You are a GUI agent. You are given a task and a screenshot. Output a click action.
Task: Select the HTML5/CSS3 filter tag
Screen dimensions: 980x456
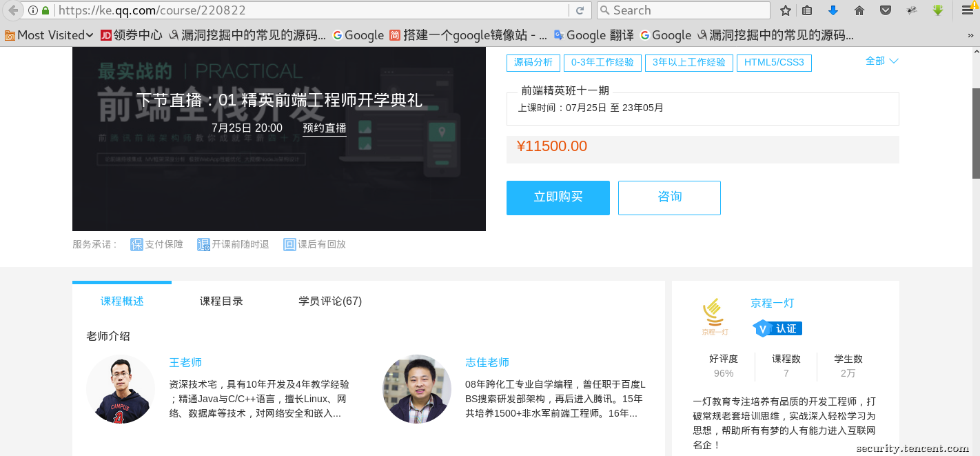(774, 62)
